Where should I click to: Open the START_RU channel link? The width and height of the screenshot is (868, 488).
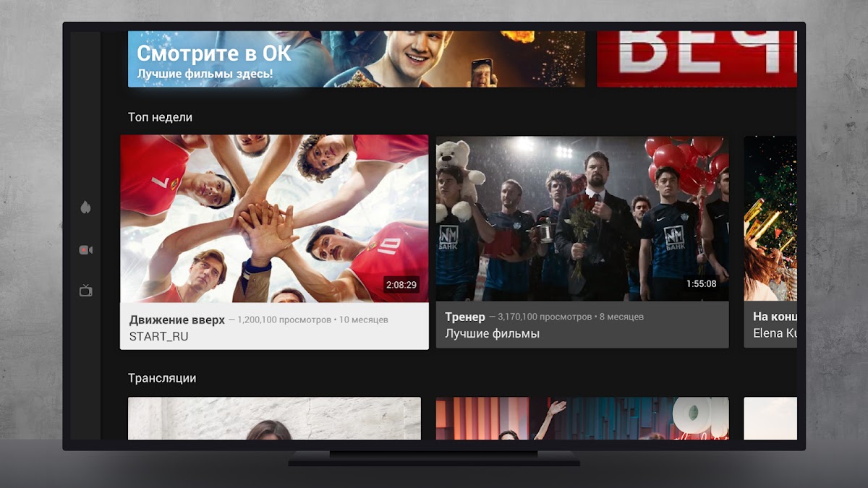(158, 336)
